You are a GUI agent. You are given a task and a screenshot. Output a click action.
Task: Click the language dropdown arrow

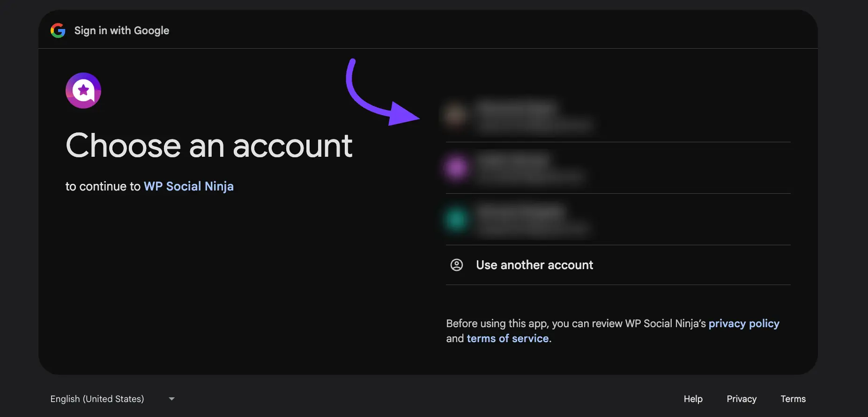point(171,399)
